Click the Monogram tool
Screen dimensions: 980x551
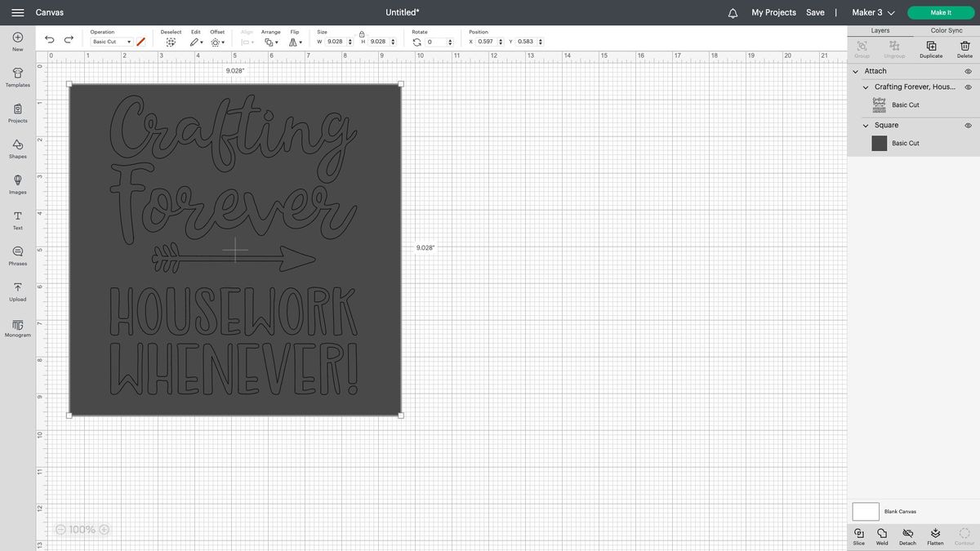(x=16, y=328)
